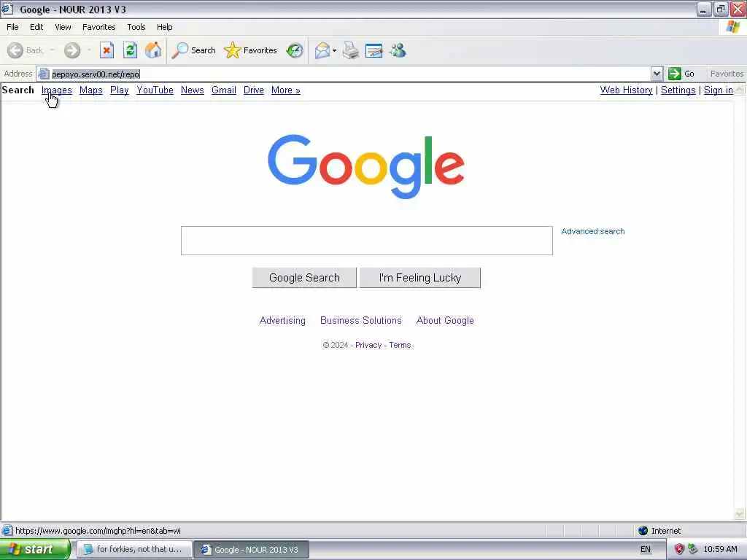The image size is (747, 560).
Task: Open the Tools menu
Action: coord(136,27)
